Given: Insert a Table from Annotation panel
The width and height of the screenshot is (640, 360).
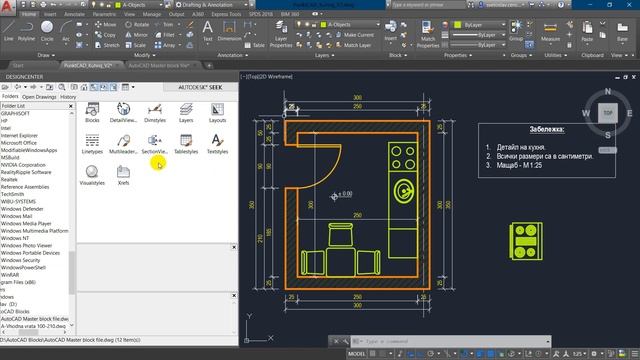Looking at the screenshot, I should click(254, 45).
